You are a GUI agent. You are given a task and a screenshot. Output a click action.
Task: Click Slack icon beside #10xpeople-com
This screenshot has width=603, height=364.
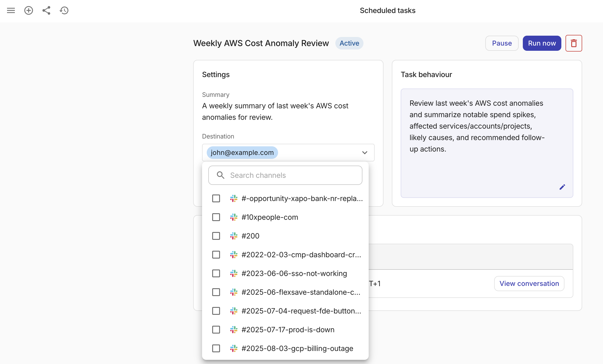pyautogui.click(x=234, y=217)
